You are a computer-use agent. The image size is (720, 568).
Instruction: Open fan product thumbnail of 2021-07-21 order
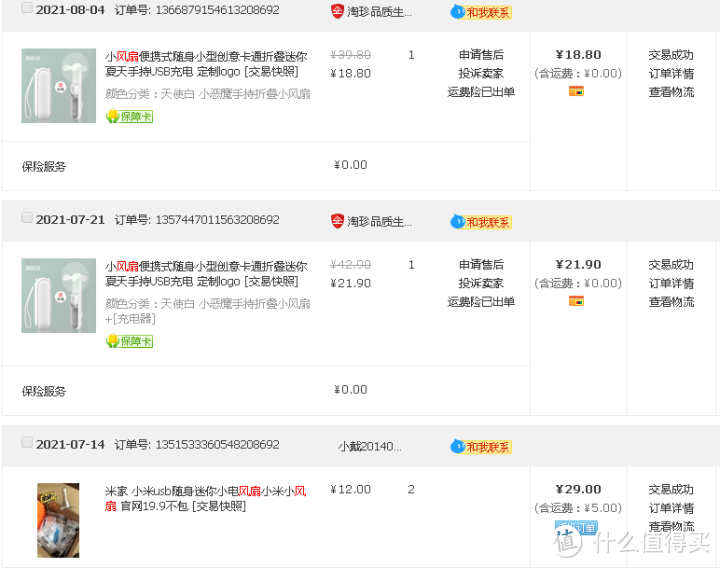click(x=58, y=296)
